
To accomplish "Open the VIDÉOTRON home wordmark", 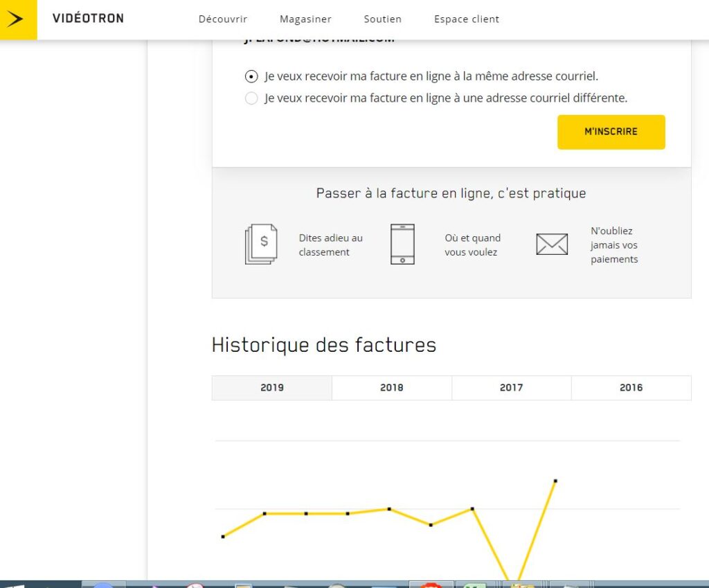I will (88, 19).
